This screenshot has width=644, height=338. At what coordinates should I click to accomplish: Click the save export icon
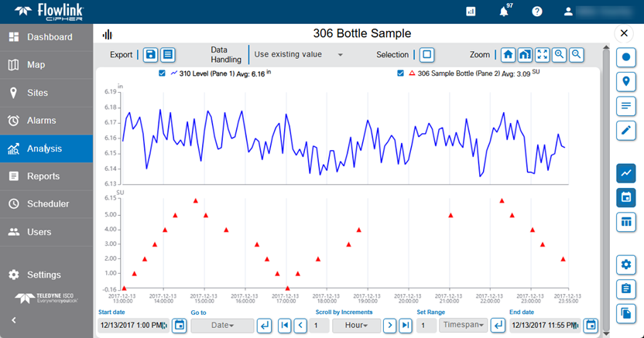[x=150, y=55]
